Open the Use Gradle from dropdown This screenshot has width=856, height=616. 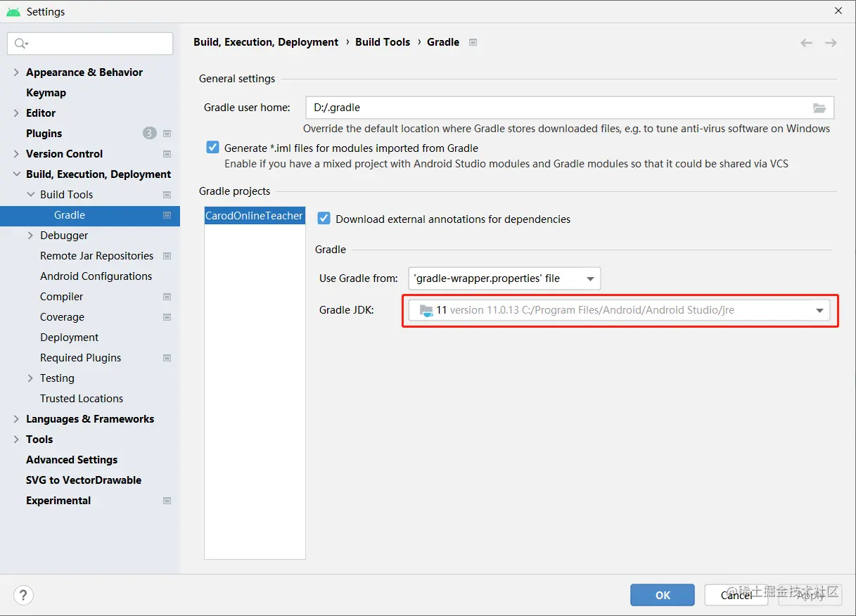504,278
